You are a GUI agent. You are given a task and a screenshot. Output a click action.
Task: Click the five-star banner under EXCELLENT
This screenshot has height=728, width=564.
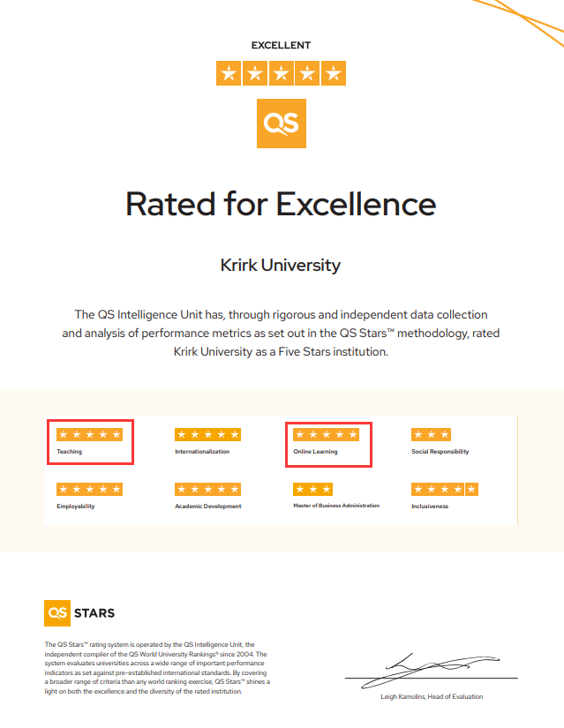coord(281,73)
